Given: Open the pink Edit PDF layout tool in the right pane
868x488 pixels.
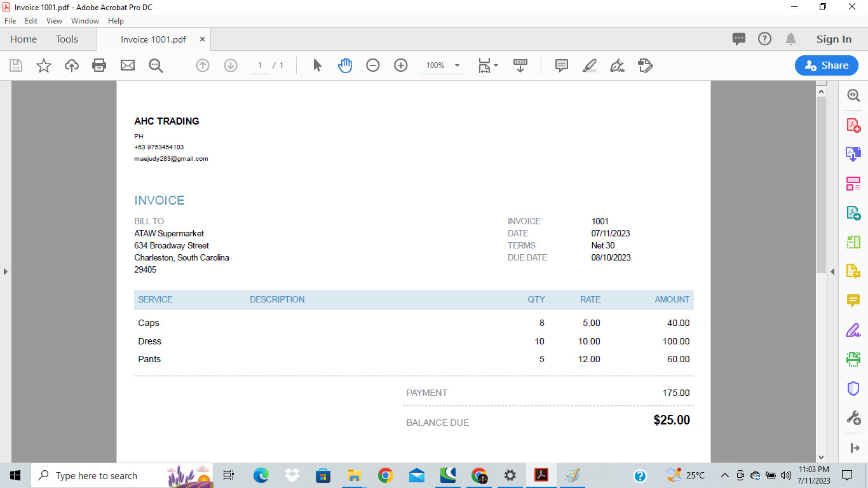Looking at the screenshot, I should [853, 184].
